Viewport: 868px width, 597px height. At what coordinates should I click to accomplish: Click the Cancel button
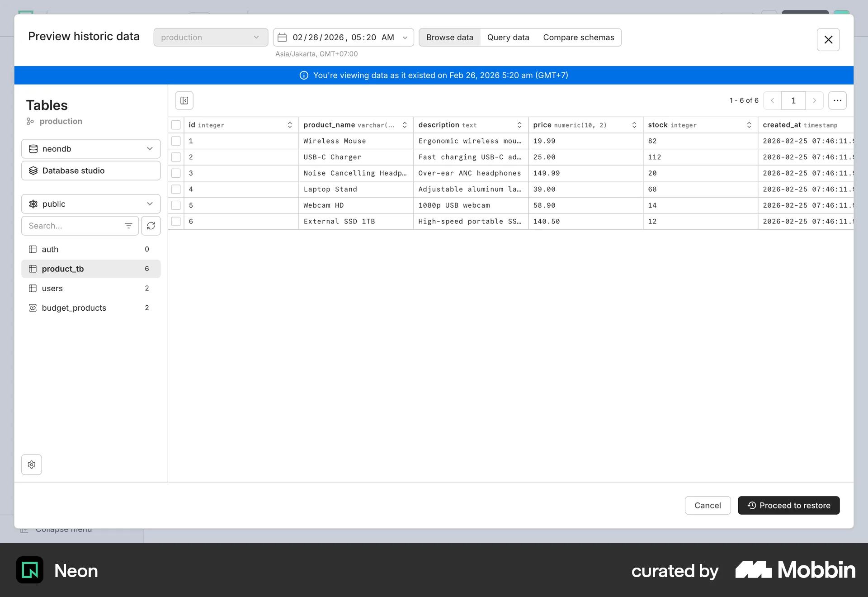click(x=708, y=506)
